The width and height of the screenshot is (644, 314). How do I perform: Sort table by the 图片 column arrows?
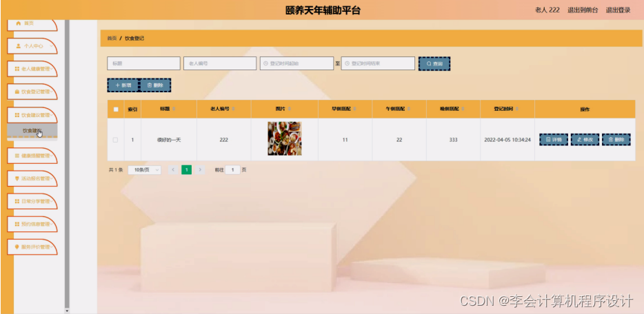(289, 109)
